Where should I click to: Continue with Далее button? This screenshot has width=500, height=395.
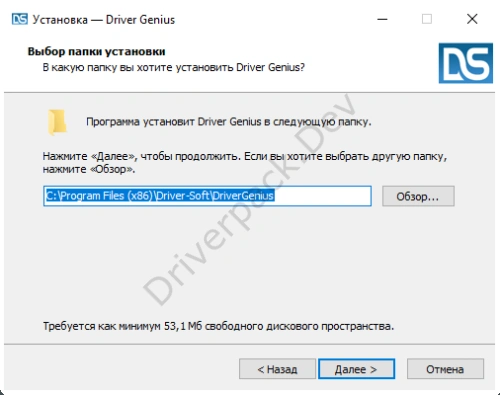(x=356, y=369)
